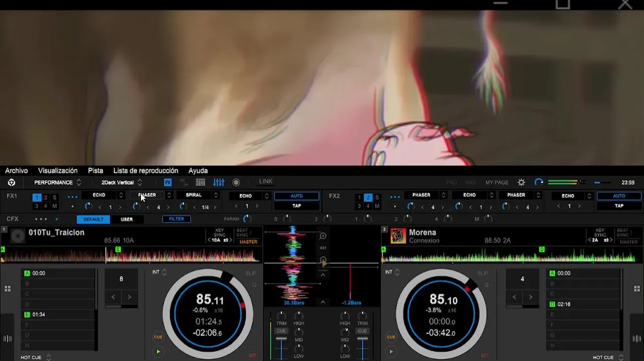Click the waveform zoom magnifier icon
Screen dimensions: 644x361
(x=323, y=236)
